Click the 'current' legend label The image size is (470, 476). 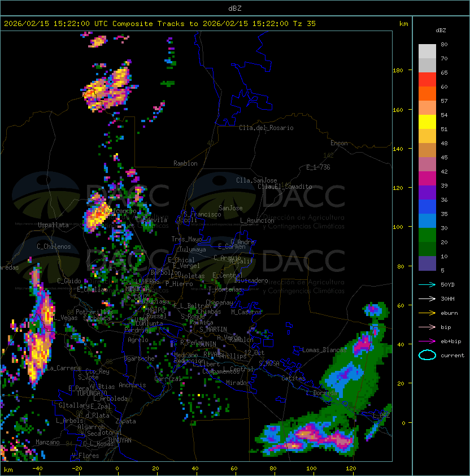(x=452, y=356)
